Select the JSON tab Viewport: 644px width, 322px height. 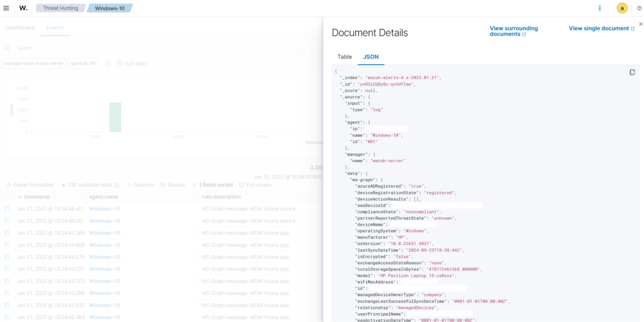[371, 57]
